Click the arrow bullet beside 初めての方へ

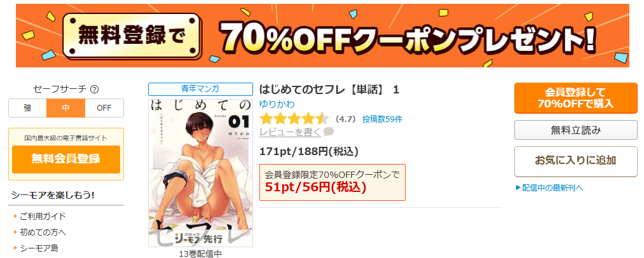click(15, 232)
